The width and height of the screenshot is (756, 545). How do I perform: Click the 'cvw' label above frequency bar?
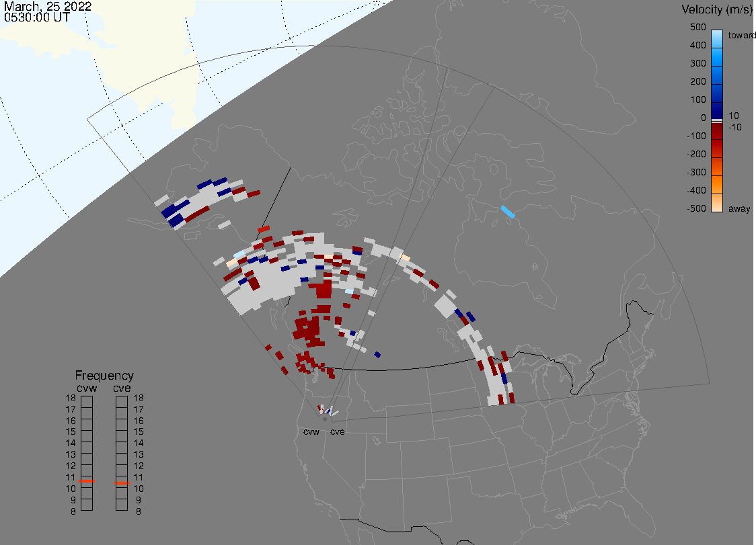87,388
